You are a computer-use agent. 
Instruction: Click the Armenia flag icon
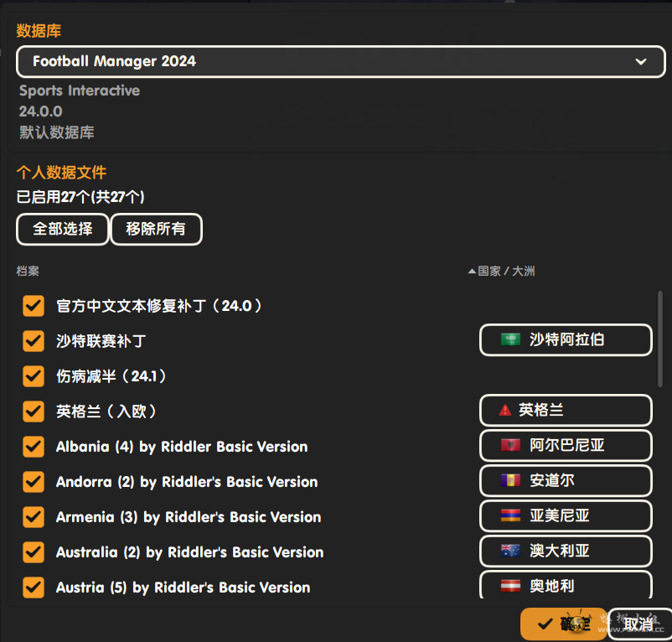510,515
